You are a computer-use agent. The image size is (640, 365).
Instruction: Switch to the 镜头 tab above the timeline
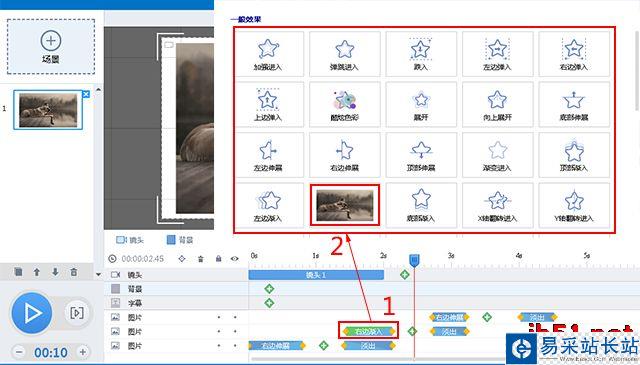(x=130, y=240)
